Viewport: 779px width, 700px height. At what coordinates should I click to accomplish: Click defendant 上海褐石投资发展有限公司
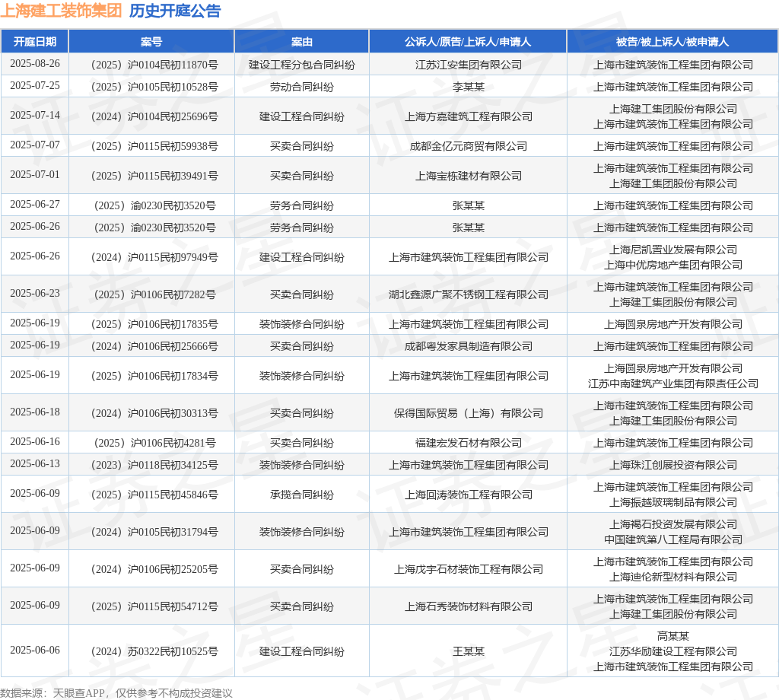coord(673,524)
